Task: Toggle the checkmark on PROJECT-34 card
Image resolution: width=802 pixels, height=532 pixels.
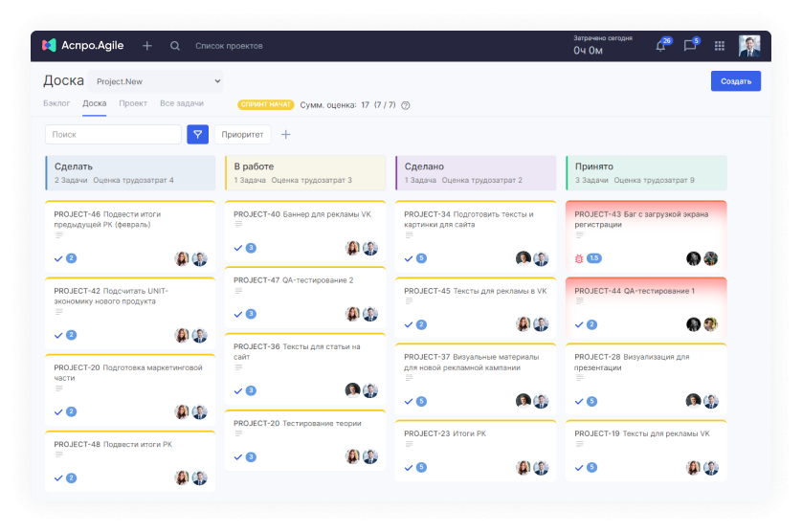Action: 408,259
